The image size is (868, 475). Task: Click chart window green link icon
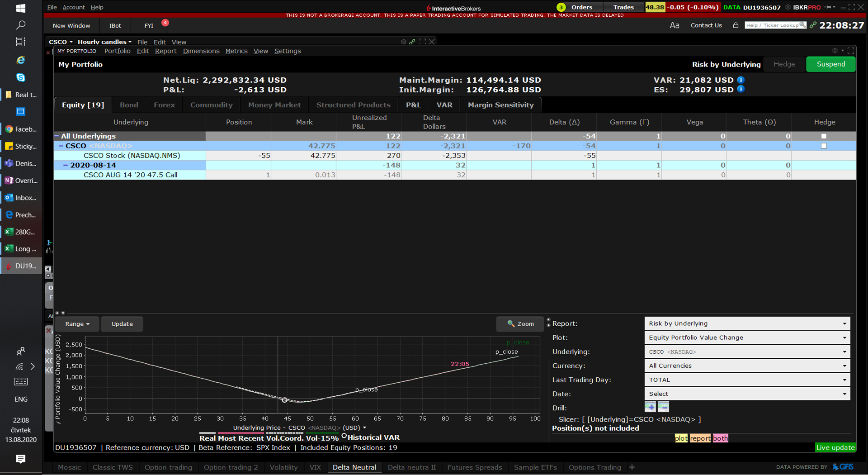click(412, 42)
